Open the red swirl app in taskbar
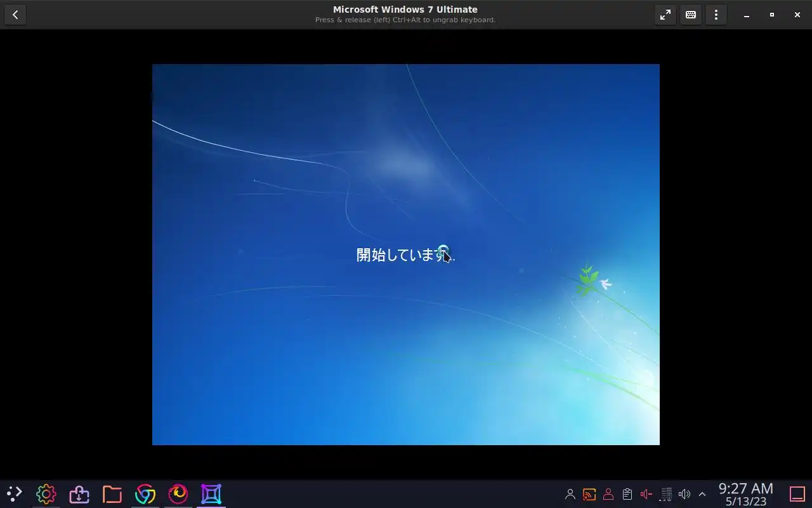The height and width of the screenshot is (508, 812). click(178, 493)
